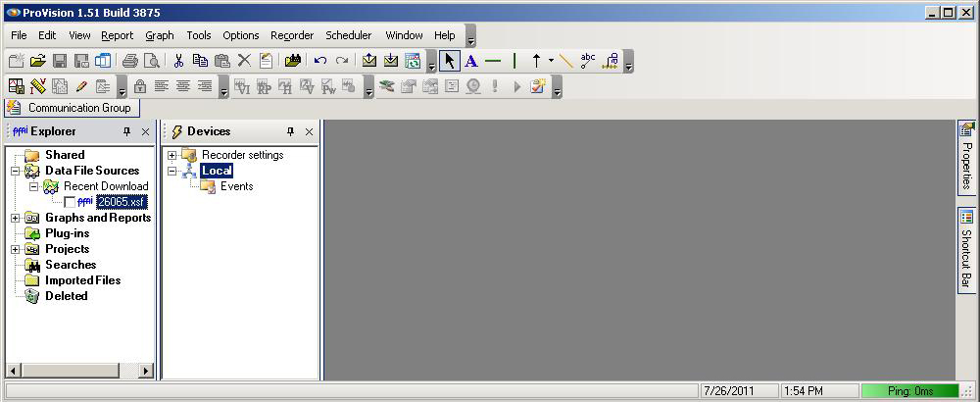Click the Copy icon
The height and width of the screenshot is (402, 980).
(200, 61)
